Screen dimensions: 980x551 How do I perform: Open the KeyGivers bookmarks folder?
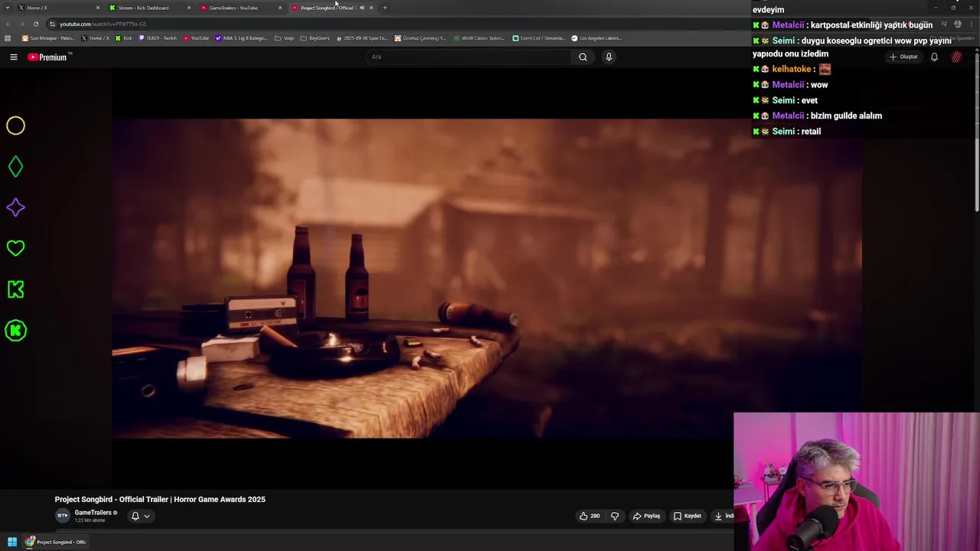[315, 38]
